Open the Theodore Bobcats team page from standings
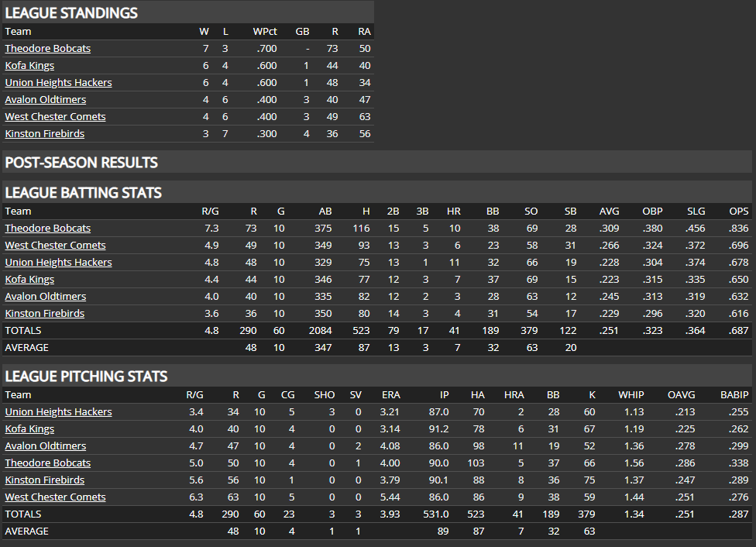 (47, 48)
